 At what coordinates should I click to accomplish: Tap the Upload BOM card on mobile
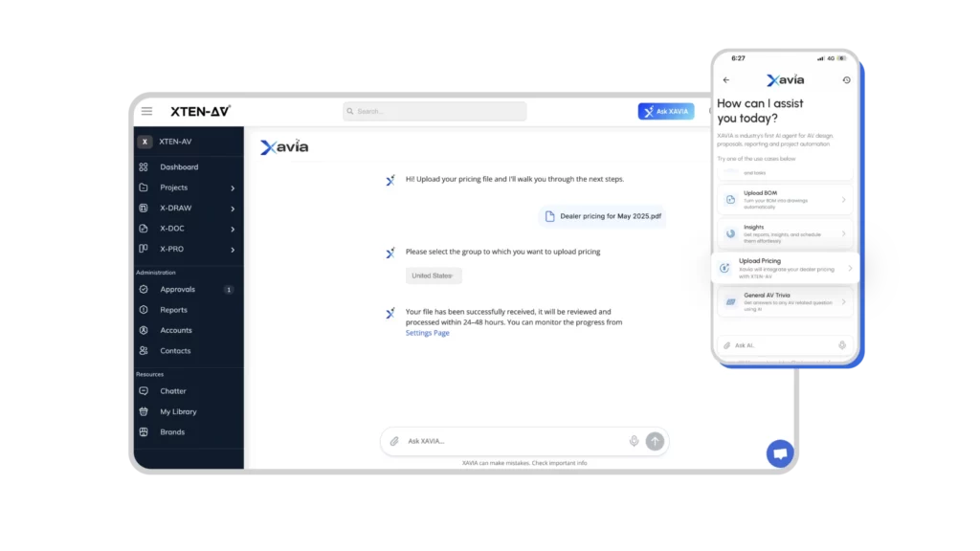785,200
